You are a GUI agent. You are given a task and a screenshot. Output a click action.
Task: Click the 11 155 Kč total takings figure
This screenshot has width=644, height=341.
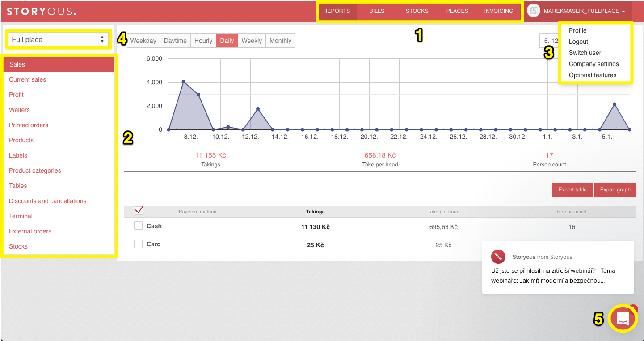point(210,155)
